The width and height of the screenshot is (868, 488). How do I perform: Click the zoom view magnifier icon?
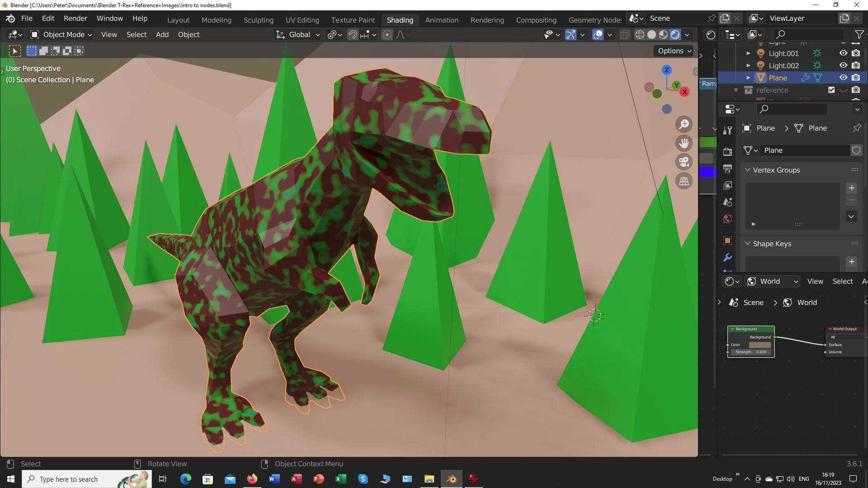[x=684, y=124]
